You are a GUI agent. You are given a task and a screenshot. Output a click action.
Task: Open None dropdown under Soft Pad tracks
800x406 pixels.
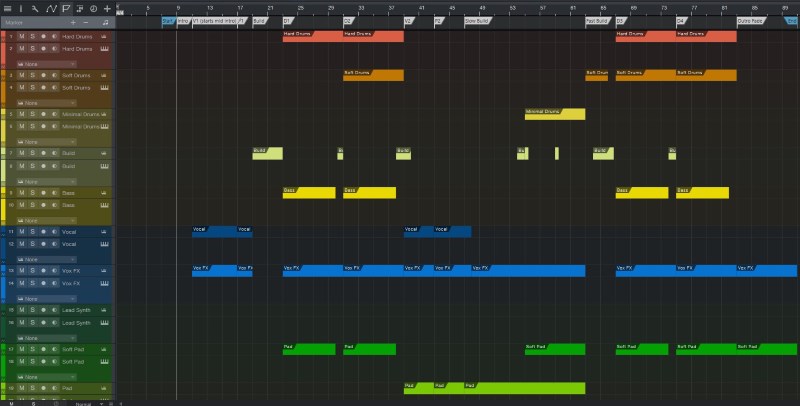click(47, 377)
